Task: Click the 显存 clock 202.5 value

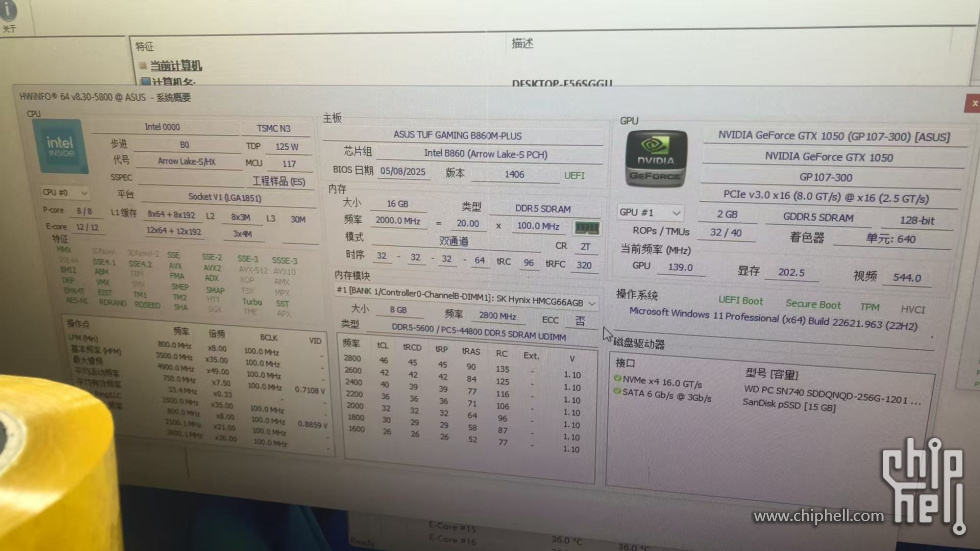Action: (791, 272)
